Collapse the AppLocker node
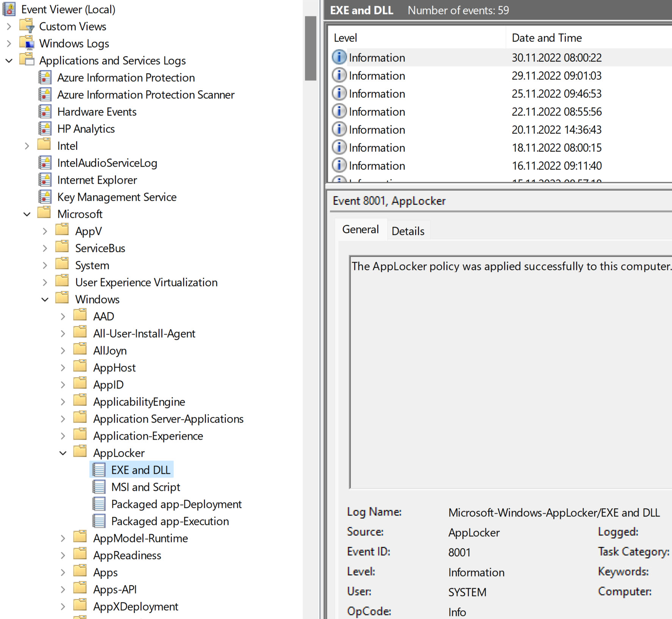Screen dimensions: 672x619 (63, 453)
